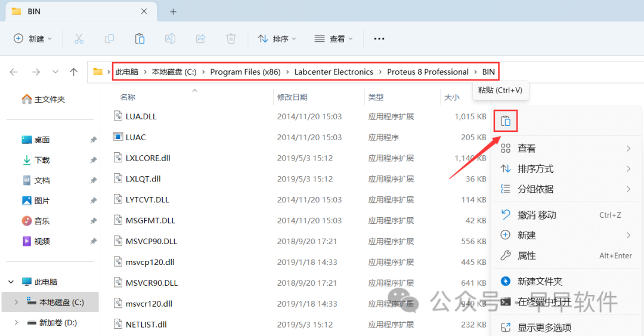Viewport: 644px width, 336px height.
Task: Sort by 修改日期 column header
Action: pos(292,97)
